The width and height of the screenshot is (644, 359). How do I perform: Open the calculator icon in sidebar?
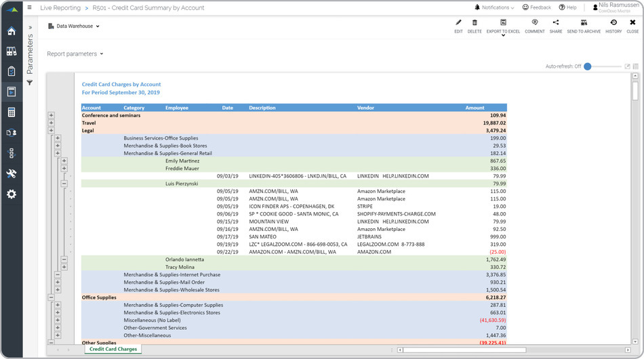click(12, 112)
